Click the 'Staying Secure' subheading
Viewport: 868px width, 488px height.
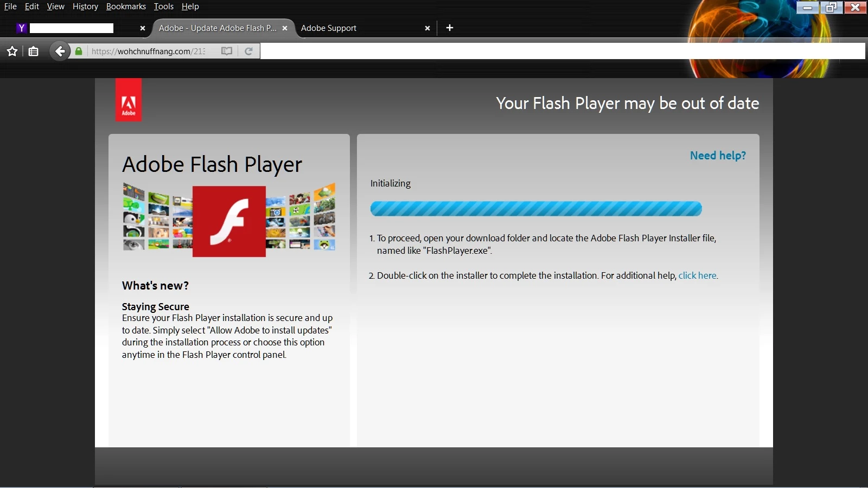pyautogui.click(x=155, y=306)
